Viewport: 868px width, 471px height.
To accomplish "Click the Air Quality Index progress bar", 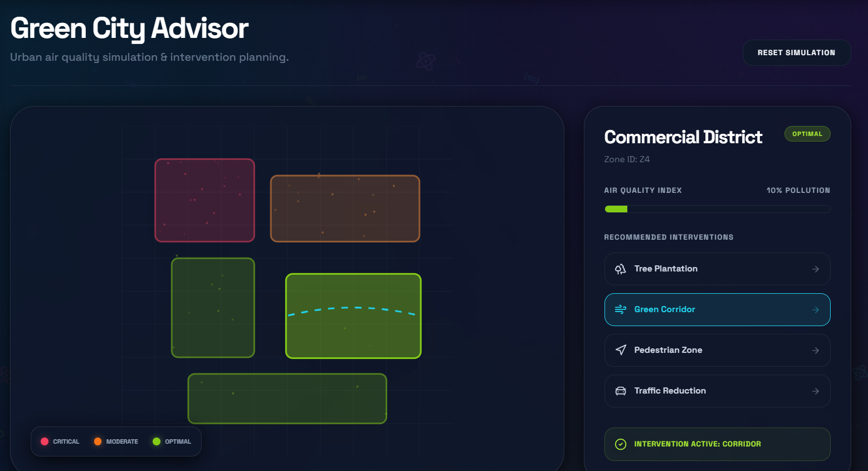I will pyautogui.click(x=717, y=209).
